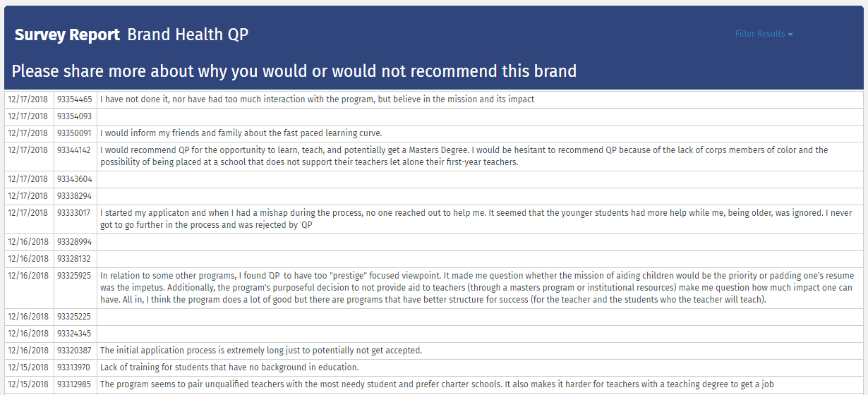Screen dimensions: 868x395
Task: Click the response about lack of training
Action: 229,367
